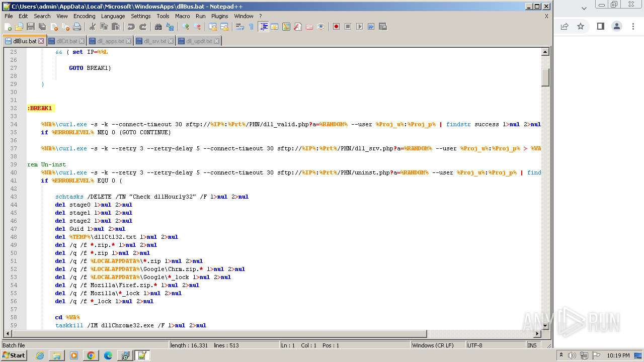Toggle Show All Characters pilcrow icon
Image resolution: width=644 pixels, height=362 pixels.
[x=252, y=27]
